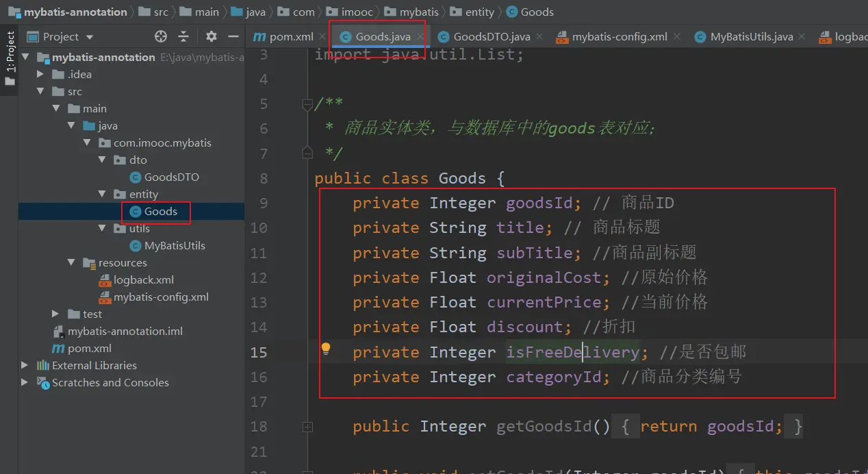Select GoodsDTO class in project tree
868x474 pixels.
click(171, 177)
